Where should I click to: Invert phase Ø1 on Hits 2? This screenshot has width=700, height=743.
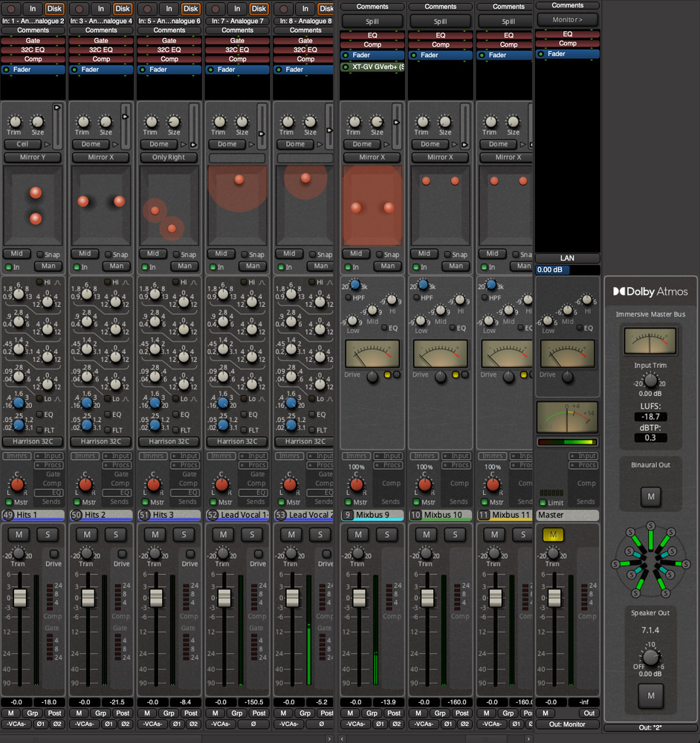coord(108,724)
